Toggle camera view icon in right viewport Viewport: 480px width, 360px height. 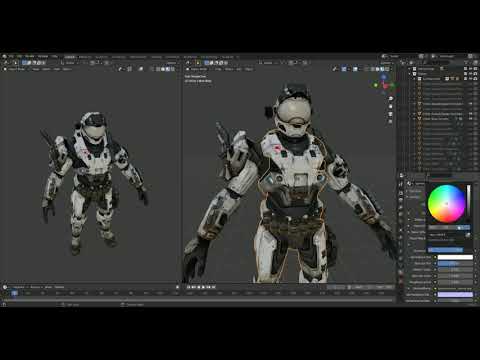tap(391, 114)
